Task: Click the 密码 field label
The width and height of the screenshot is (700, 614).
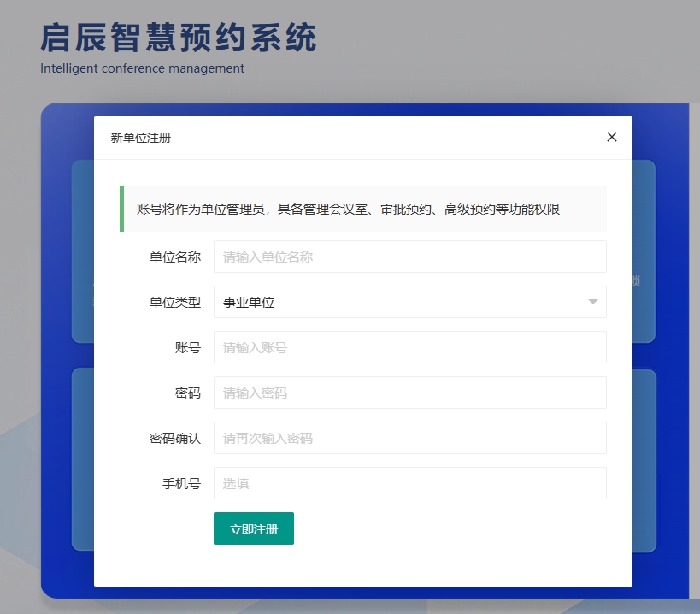Action: (x=187, y=393)
